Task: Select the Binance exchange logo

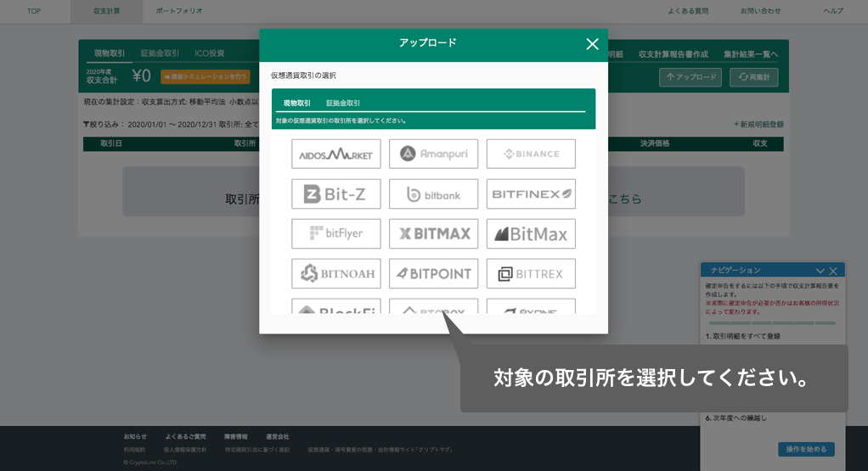Action: 531,154
